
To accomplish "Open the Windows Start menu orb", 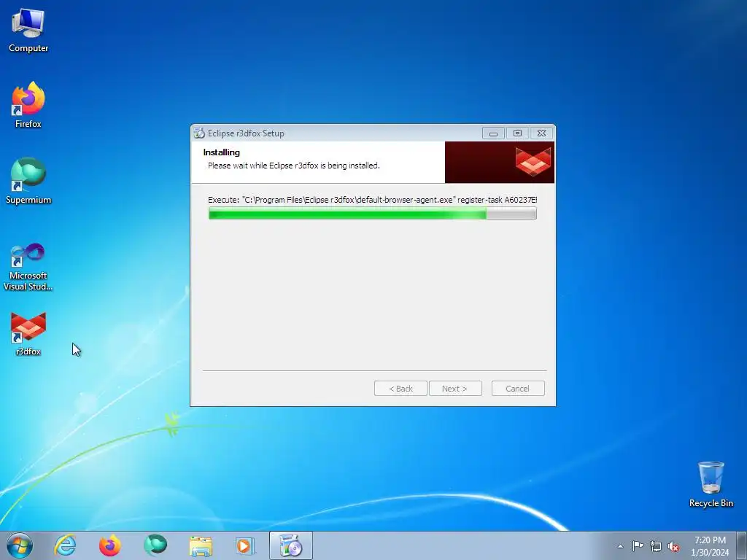I will click(x=20, y=545).
